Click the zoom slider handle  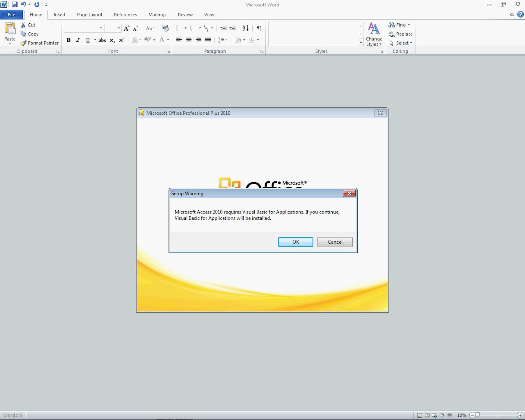tap(478, 415)
